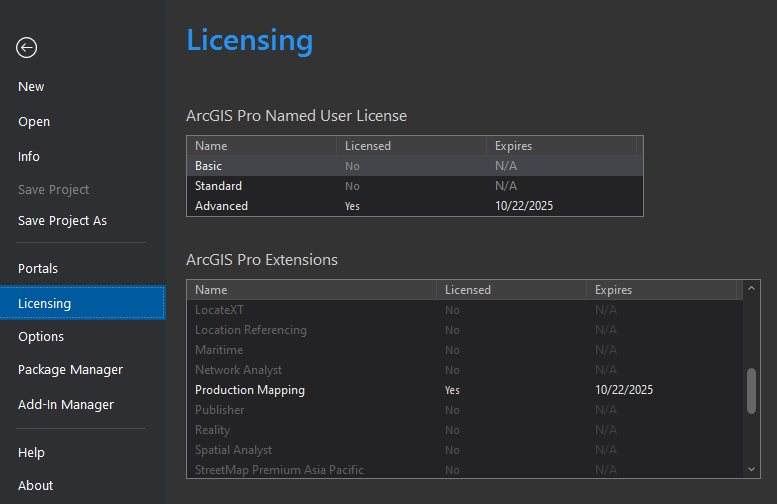Open the New project page
The width and height of the screenshot is (777, 504).
(31, 87)
